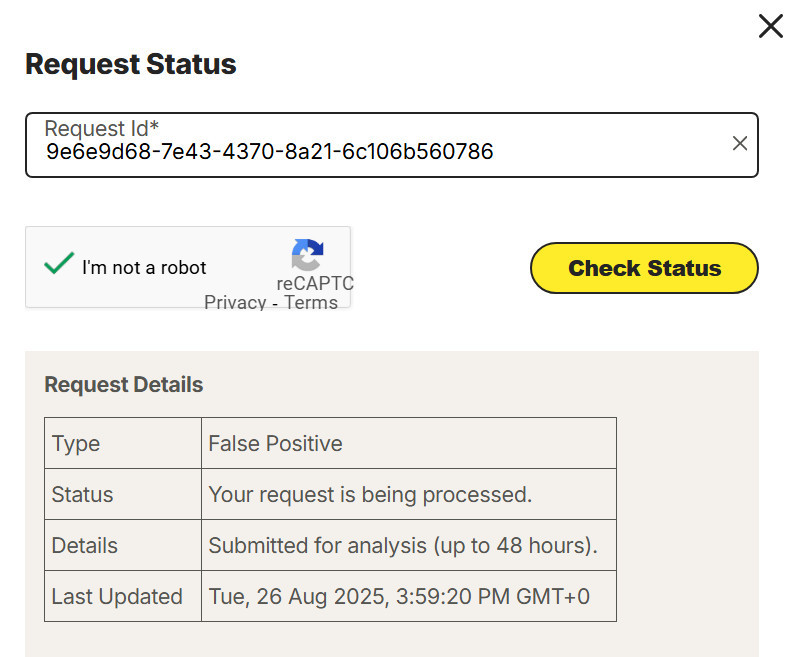The height and width of the screenshot is (657, 799).
Task: Click the "I'm not a robot" label
Action: 144,268
